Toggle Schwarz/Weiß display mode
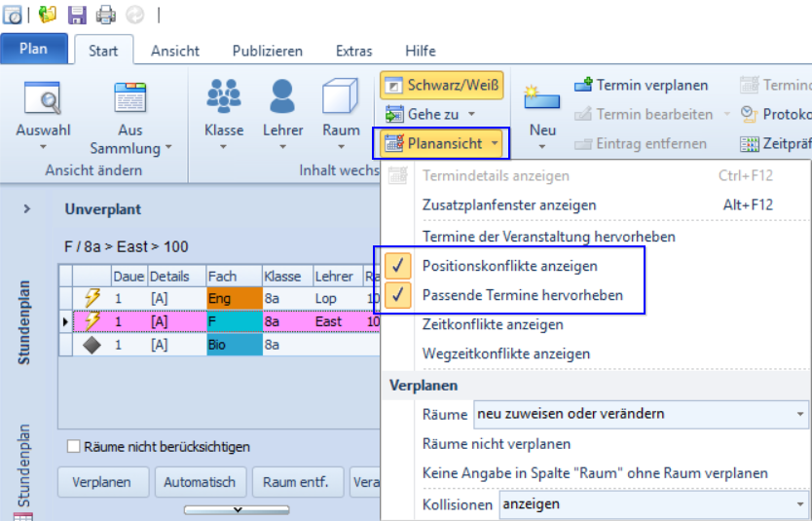 (x=442, y=85)
